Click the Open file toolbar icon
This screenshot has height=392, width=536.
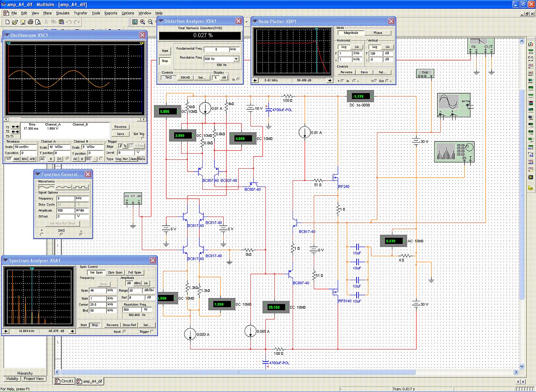pos(15,22)
